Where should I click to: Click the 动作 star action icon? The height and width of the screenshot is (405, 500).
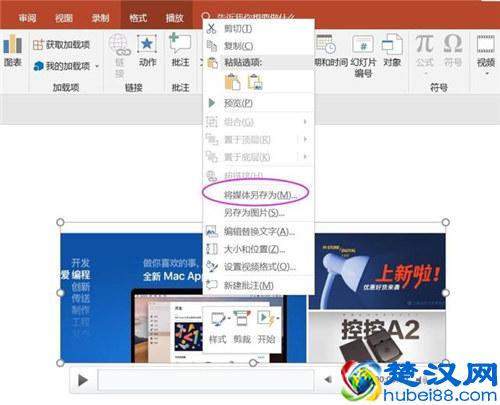tap(147, 44)
